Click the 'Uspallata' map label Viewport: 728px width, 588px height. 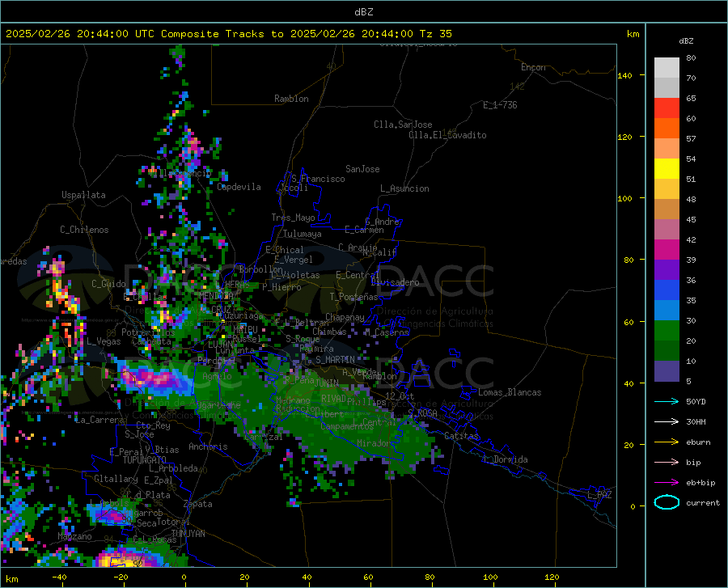(83, 195)
